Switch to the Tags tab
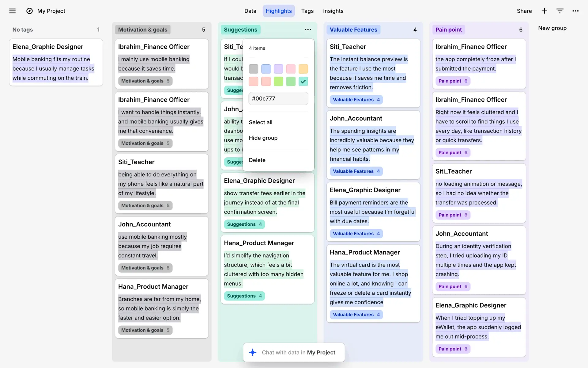The width and height of the screenshot is (588, 368). tap(307, 11)
